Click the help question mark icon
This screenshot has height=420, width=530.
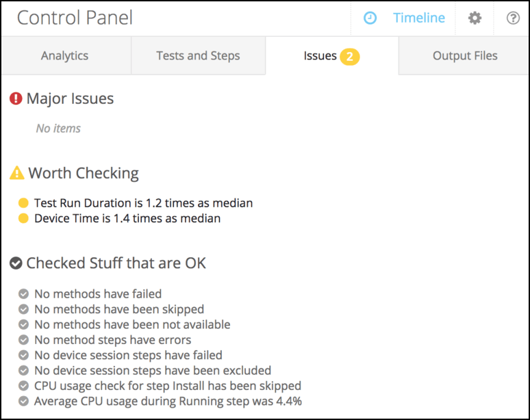tap(513, 18)
